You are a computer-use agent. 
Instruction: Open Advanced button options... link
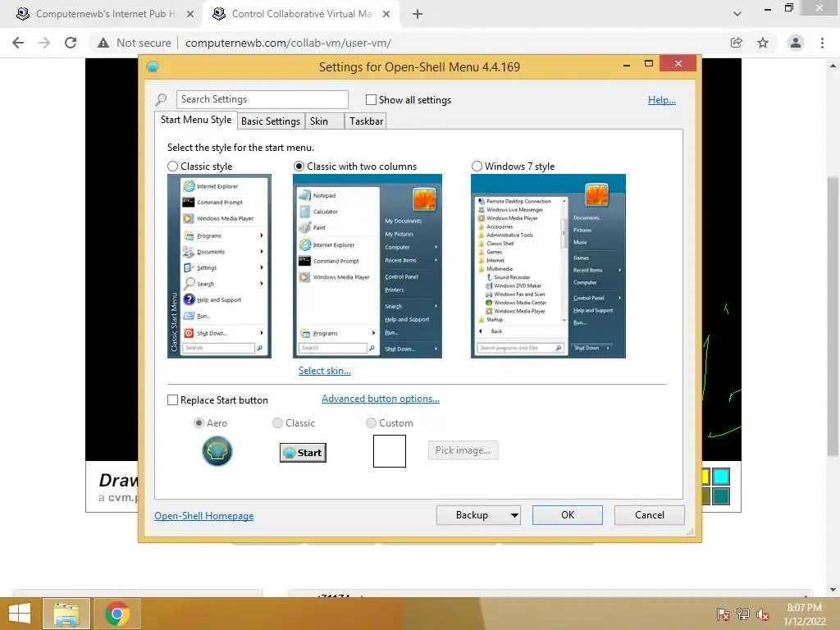pos(381,399)
